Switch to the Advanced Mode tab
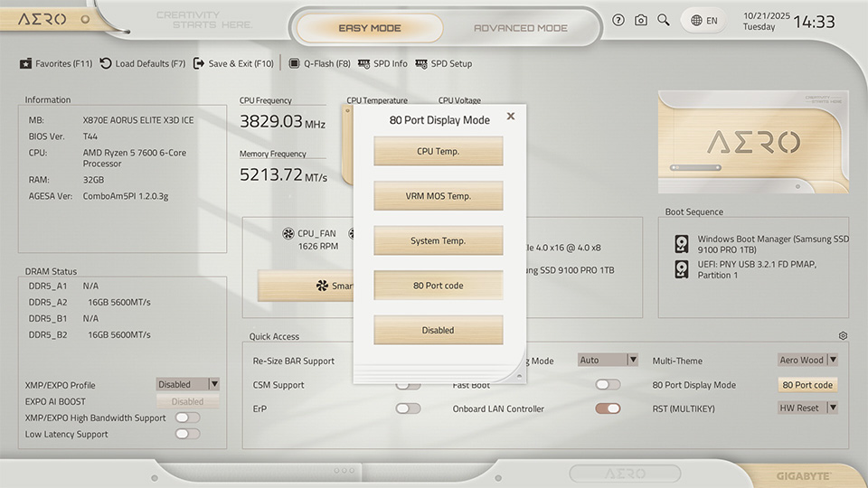Viewport: 868px width, 488px height. tap(521, 28)
